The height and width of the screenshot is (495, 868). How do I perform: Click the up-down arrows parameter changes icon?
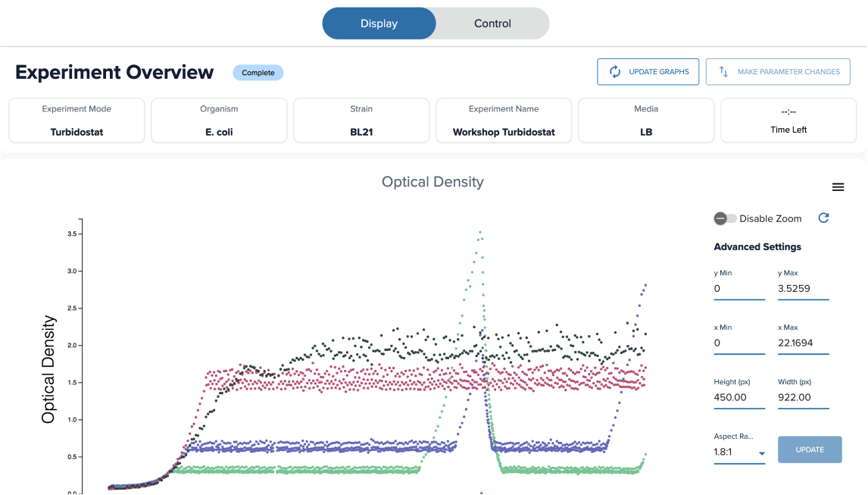[723, 71]
